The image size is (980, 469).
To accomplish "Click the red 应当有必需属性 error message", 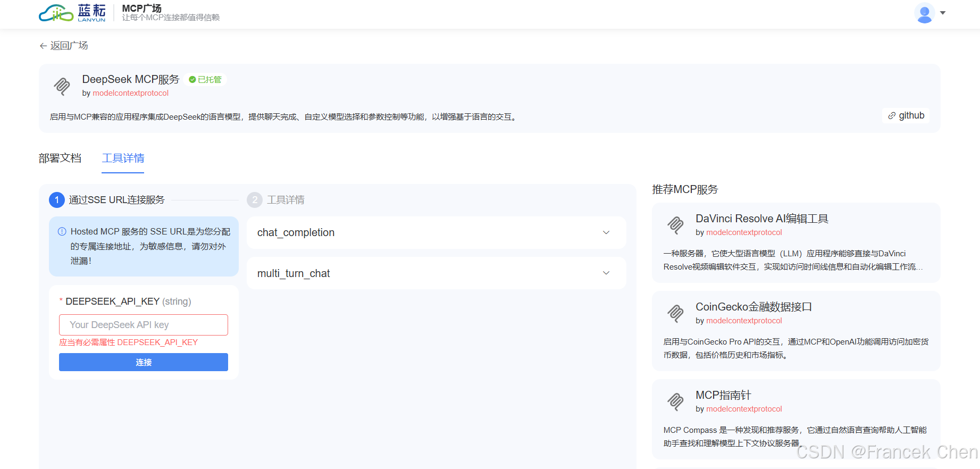I will [x=128, y=342].
